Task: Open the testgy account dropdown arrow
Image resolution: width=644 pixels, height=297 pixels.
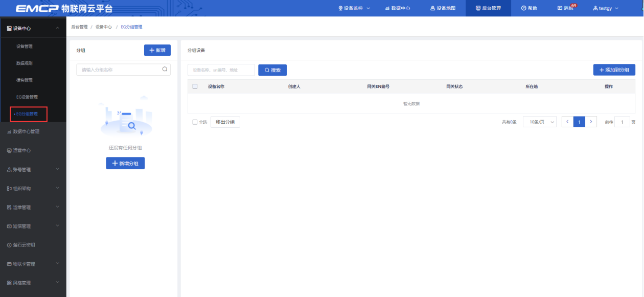Action: tap(616, 8)
